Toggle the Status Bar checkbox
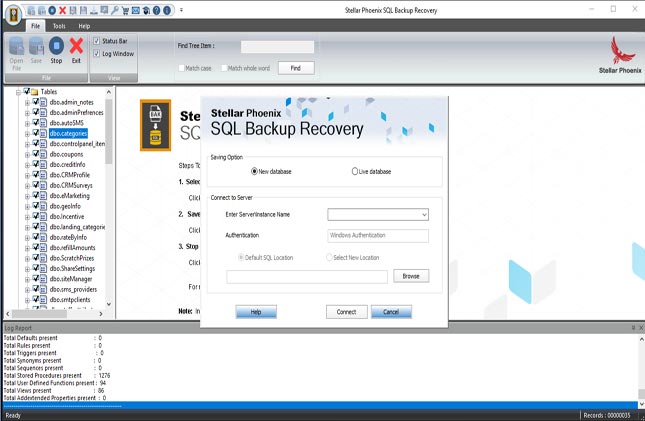Screen dimensions: 645x421 tap(97, 41)
